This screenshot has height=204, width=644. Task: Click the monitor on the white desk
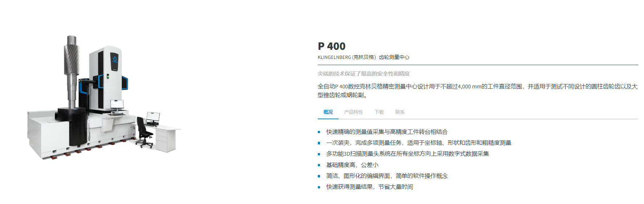[153, 117]
